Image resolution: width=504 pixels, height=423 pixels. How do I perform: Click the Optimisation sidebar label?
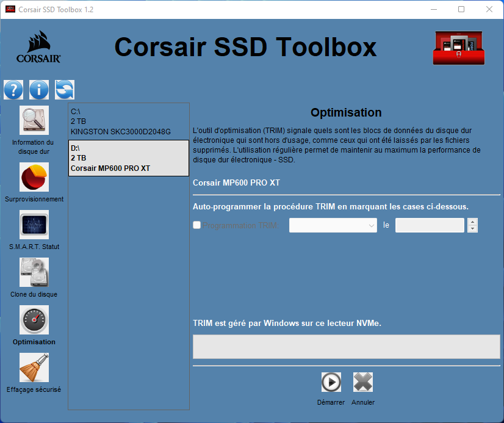[34, 342]
